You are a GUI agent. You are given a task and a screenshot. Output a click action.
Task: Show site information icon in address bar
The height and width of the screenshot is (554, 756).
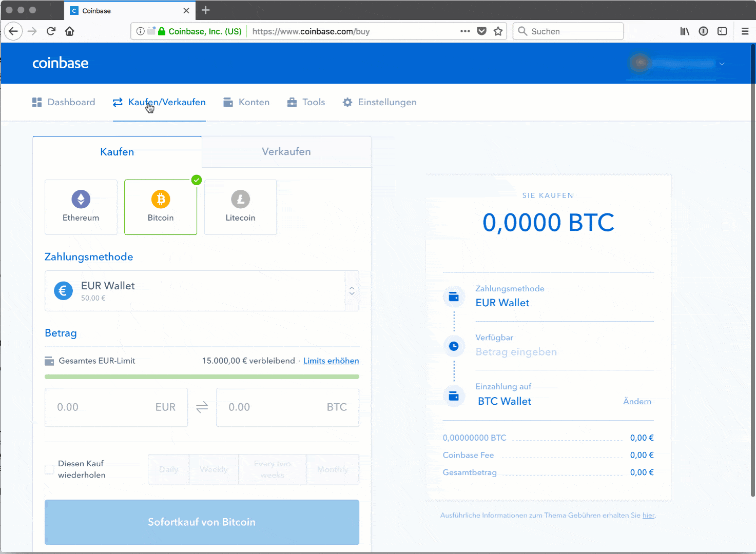coord(140,31)
